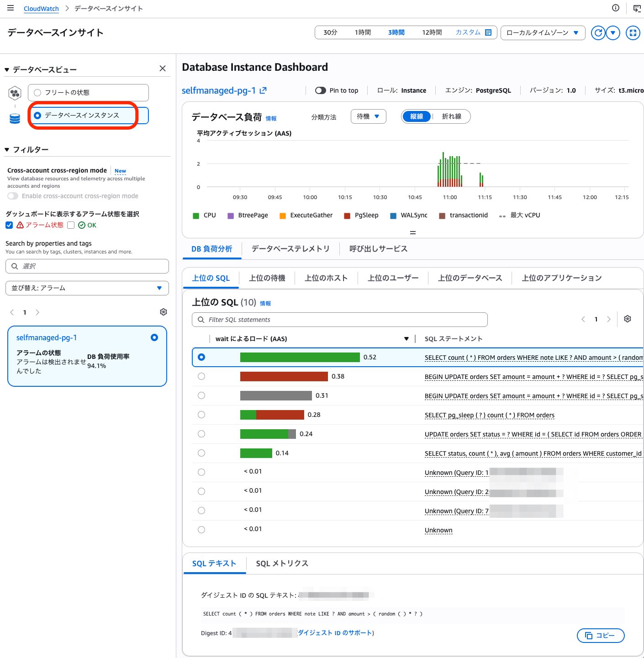Switch chart to bar view
Viewport: 644px width, 658px height.
417,116
